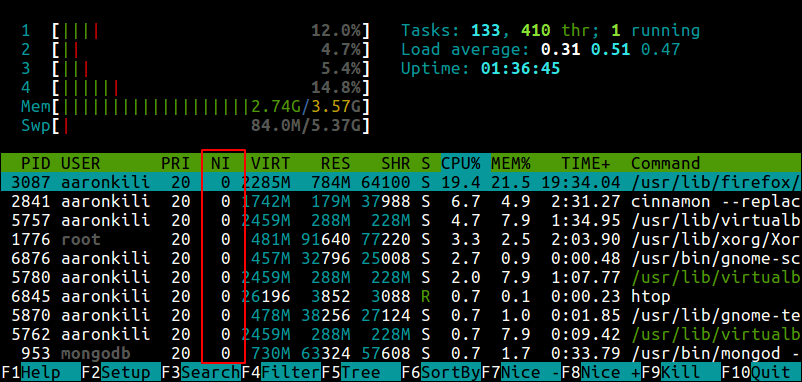Select the root Xorg process row 1776
Viewport: 802px width, 382px height.
[x=401, y=239]
